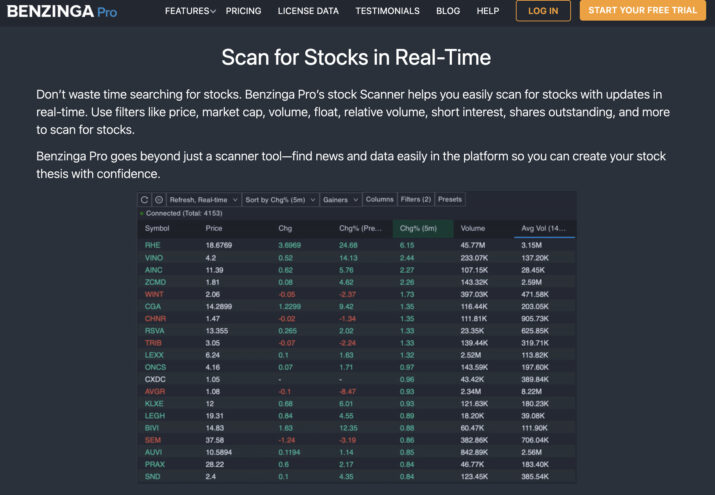Click the Log In button
The height and width of the screenshot is (495, 715).
pos(543,11)
